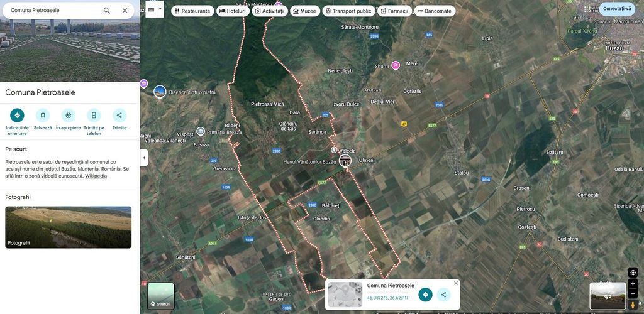Save the place with Salvează icon
This screenshot has height=314, width=644.
tap(43, 116)
